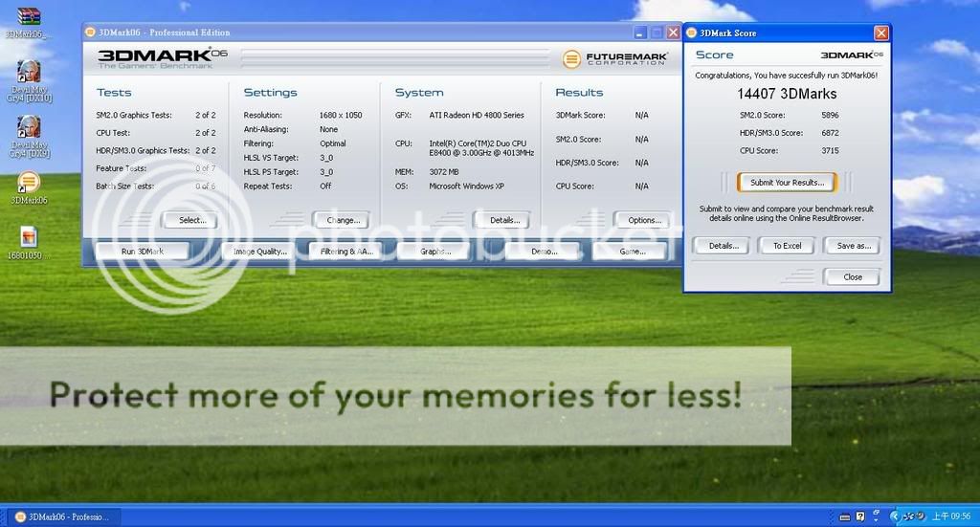The width and height of the screenshot is (980, 527).
Task: Click Microsoft Windows XP OS text
Action: (x=466, y=187)
